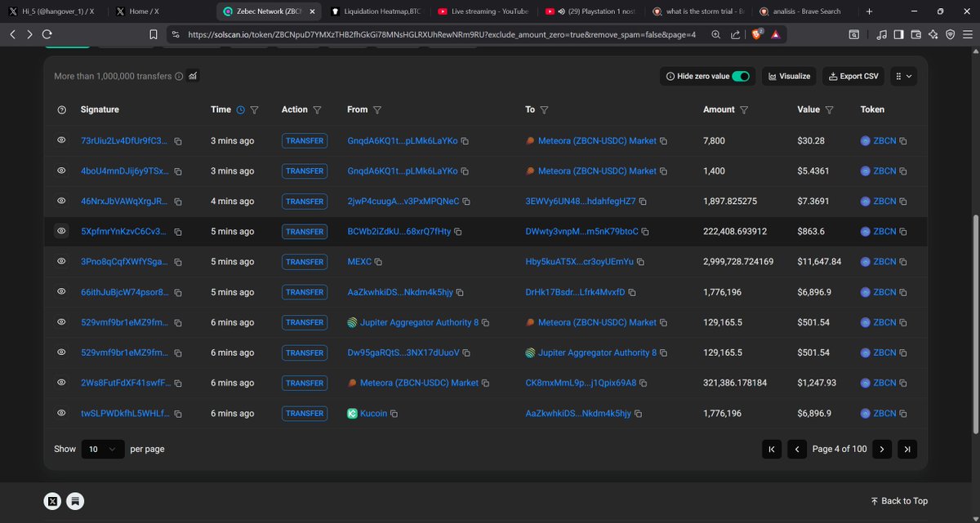Click Back to Top link
980x523 pixels.
(899, 501)
